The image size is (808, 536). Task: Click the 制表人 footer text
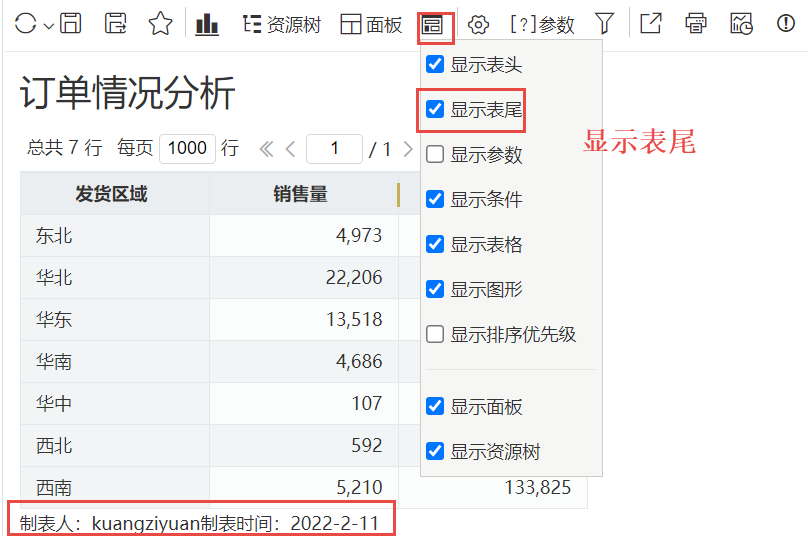pos(199,524)
